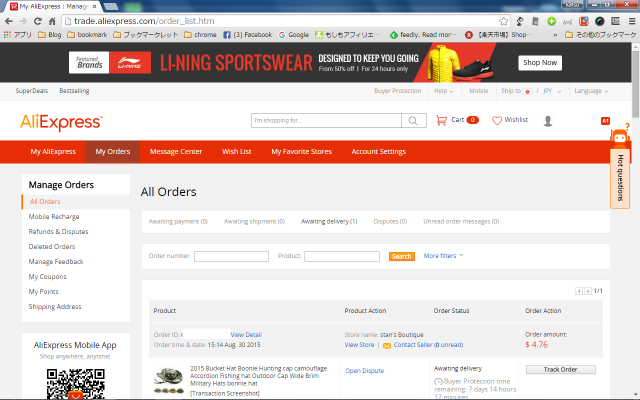Open Mobile Recharge in sidebar
Screen dimensions: 640x400
(54, 217)
